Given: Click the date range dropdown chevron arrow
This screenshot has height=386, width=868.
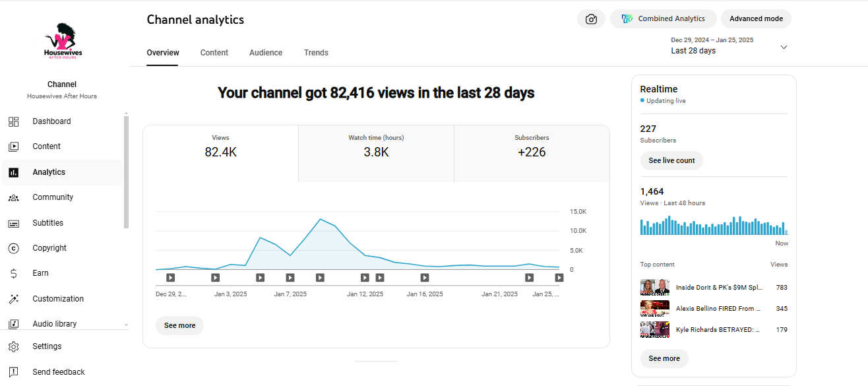Looking at the screenshot, I should [784, 47].
